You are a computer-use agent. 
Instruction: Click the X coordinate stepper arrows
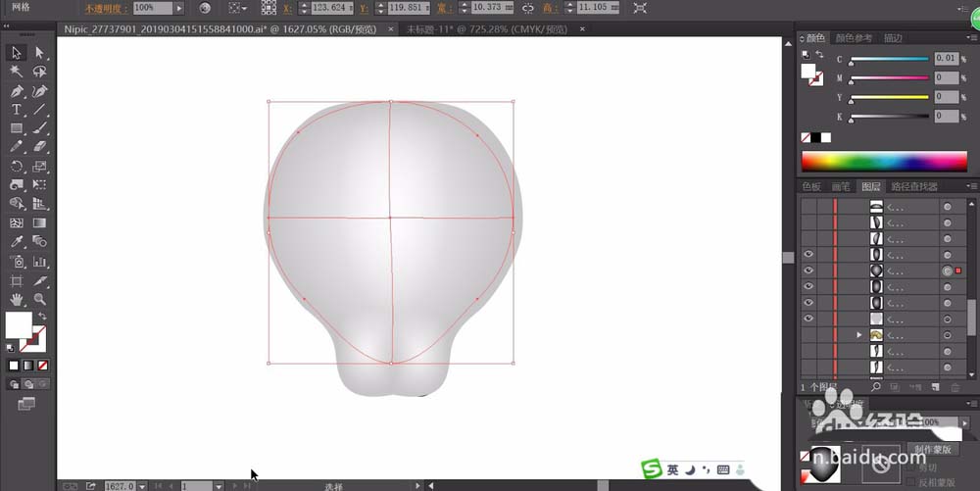coord(304,8)
